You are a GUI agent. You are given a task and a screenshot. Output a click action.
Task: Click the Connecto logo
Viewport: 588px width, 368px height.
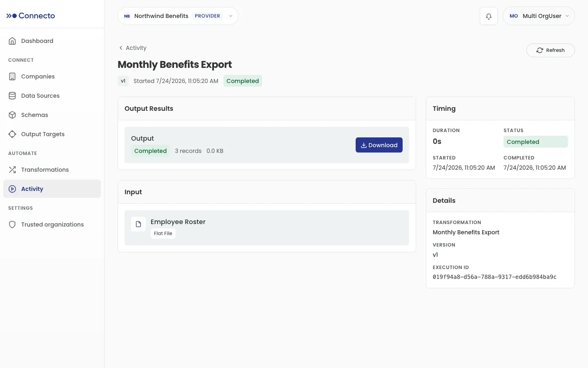tap(31, 16)
